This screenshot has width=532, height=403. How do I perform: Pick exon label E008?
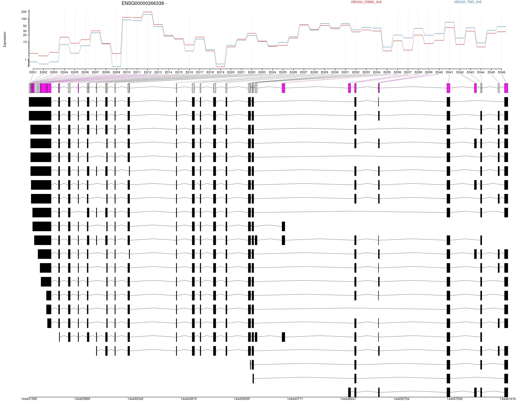(x=106, y=72)
